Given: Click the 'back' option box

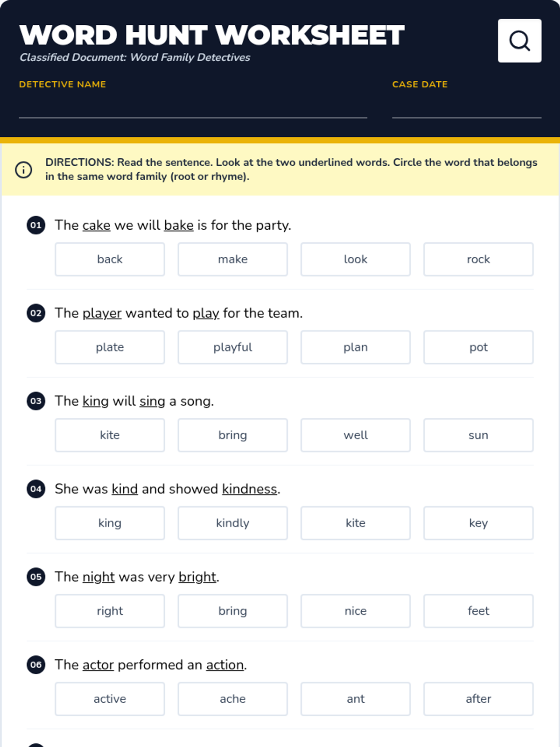Looking at the screenshot, I should click(110, 259).
